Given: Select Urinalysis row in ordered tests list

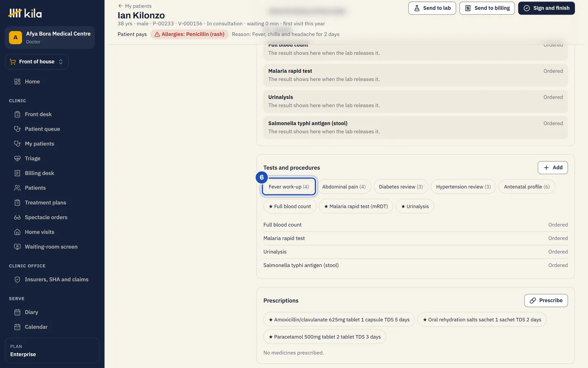Looking at the screenshot, I should coord(416,252).
